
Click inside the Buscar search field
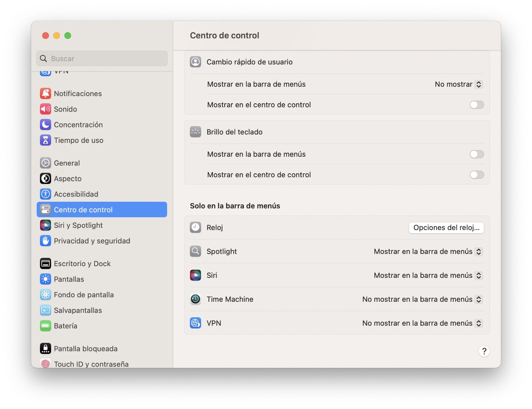coord(101,58)
